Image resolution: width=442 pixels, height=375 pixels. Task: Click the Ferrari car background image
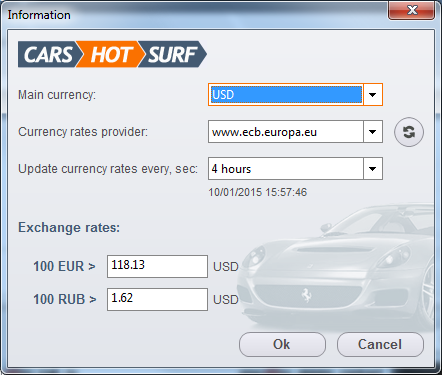(x=337, y=267)
